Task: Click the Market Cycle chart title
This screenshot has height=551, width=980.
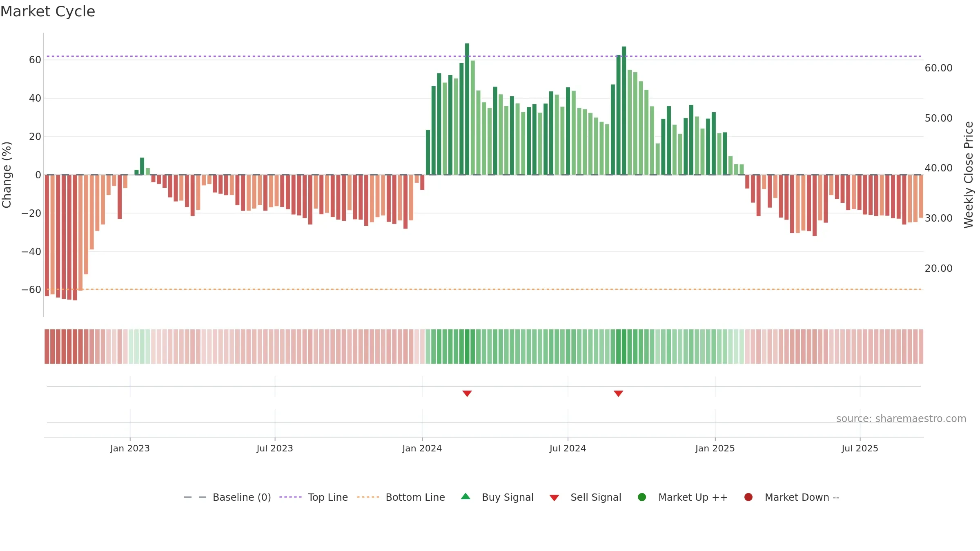Action: click(48, 11)
